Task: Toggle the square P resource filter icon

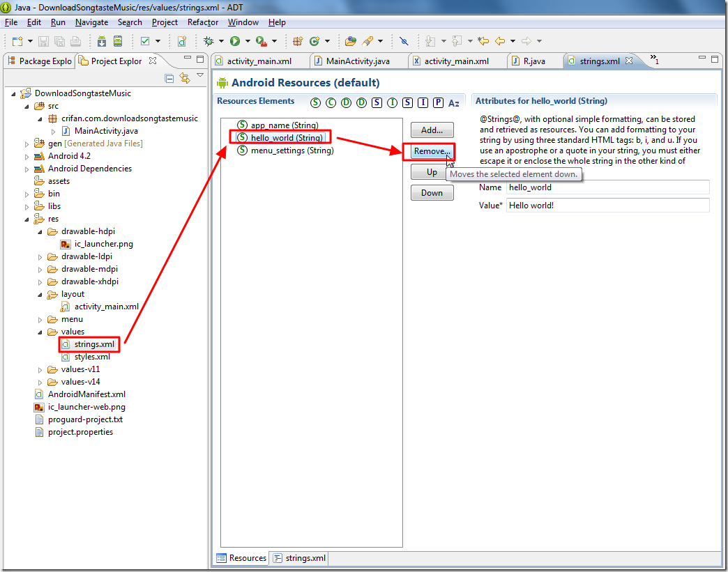Action: (439, 102)
